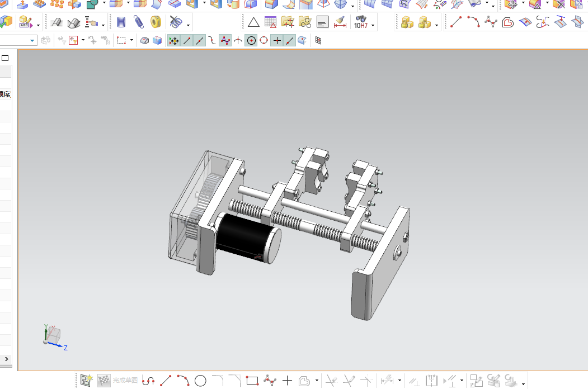Toggle the Quadrant Point snap option
This screenshot has height=389, width=588.
point(264,40)
